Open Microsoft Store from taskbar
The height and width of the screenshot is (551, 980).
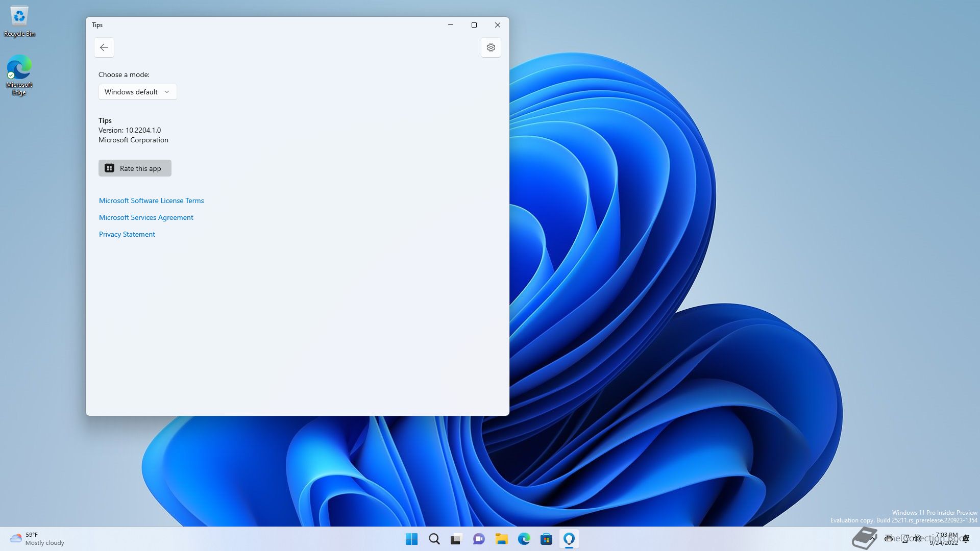click(546, 539)
